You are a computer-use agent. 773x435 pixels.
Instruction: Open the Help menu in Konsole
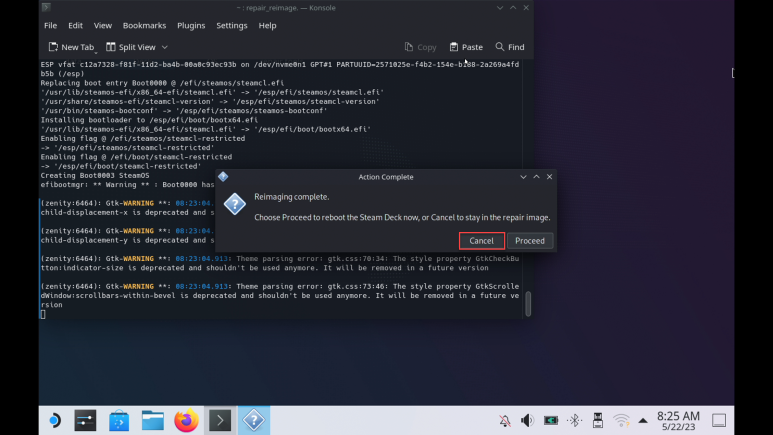(267, 26)
